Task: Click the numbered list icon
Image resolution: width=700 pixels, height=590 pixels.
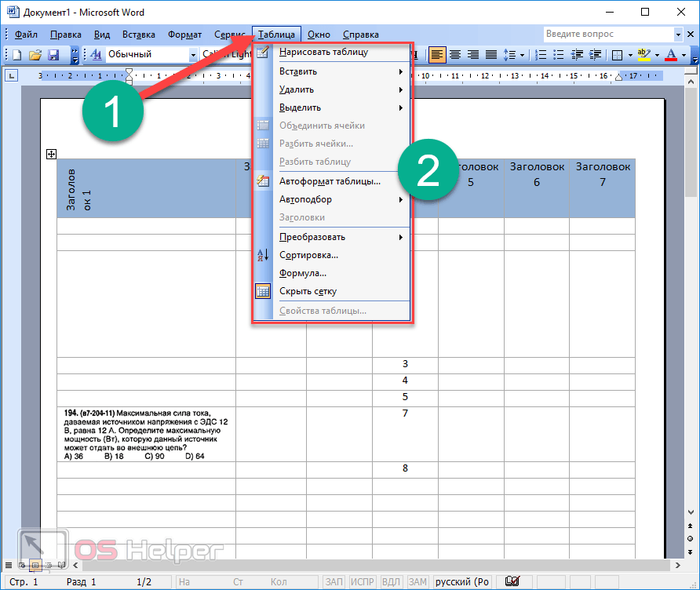Action: click(540, 55)
